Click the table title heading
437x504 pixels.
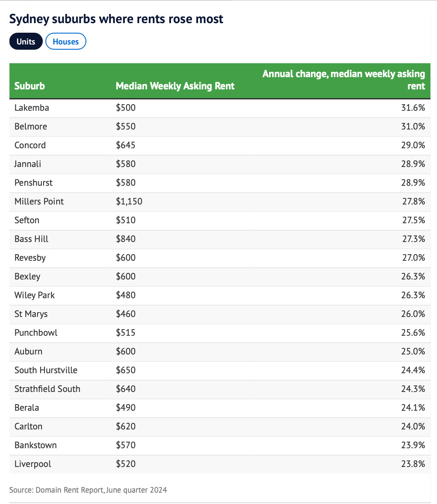[x=116, y=19]
